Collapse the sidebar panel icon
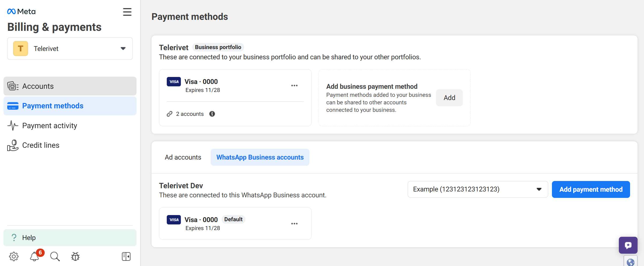The height and width of the screenshot is (266, 644). click(x=126, y=257)
